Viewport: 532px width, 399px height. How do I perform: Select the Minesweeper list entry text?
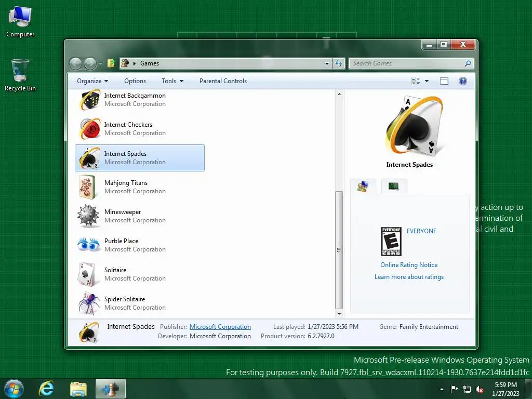(x=123, y=212)
